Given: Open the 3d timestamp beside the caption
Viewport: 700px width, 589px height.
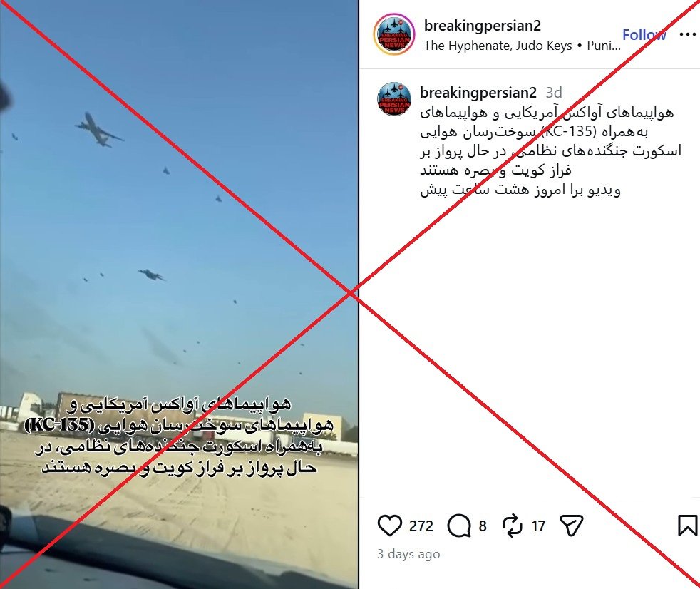Looking at the screenshot, I should 554,93.
